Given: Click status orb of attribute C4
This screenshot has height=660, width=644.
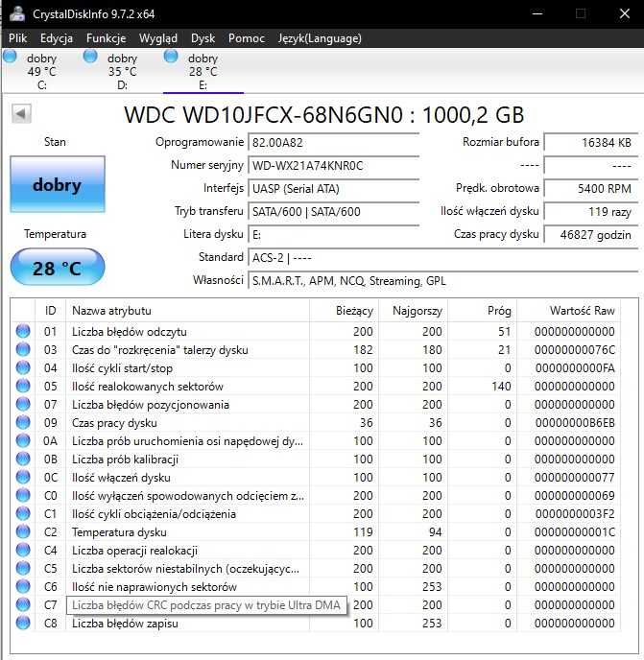Looking at the screenshot, I should [x=23, y=550].
